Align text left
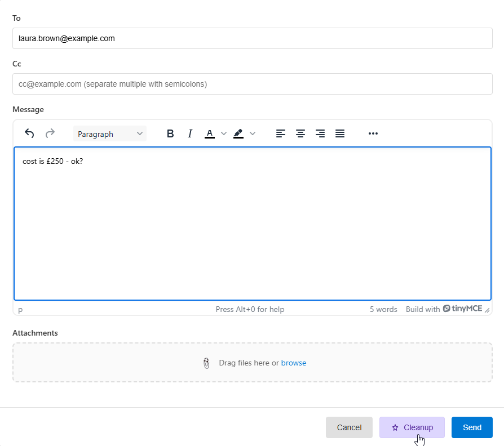 (x=281, y=133)
